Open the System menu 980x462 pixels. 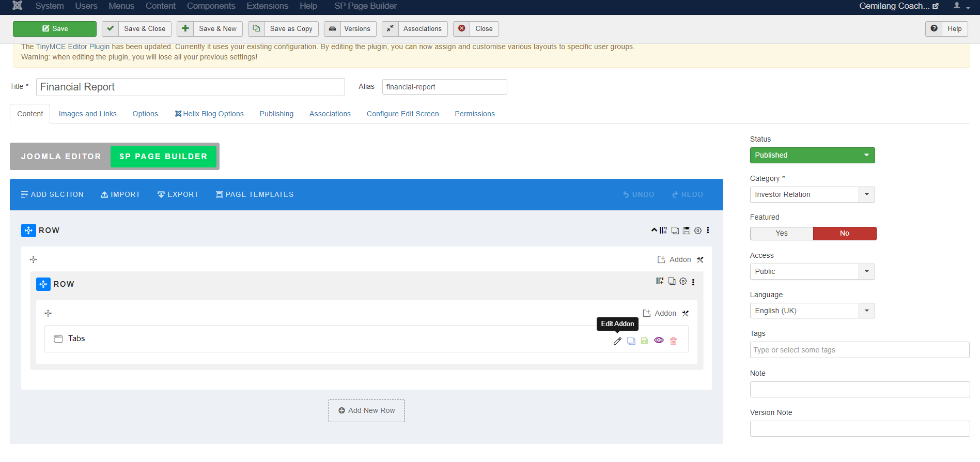(x=50, y=6)
